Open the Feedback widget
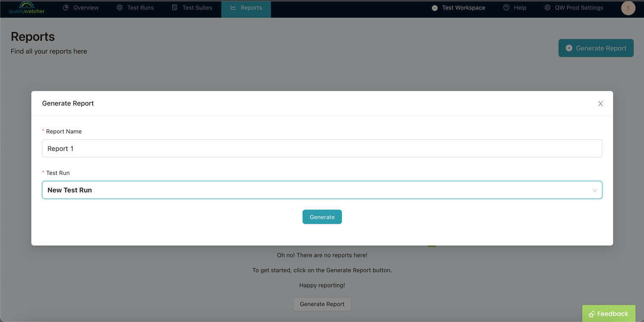Viewport: 644px width, 322px height. click(609, 314)
